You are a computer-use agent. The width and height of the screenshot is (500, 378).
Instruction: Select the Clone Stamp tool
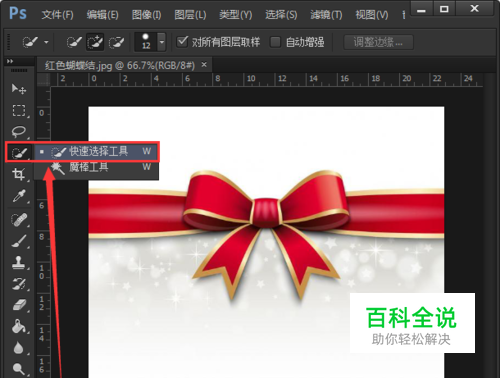coord(19,263)
